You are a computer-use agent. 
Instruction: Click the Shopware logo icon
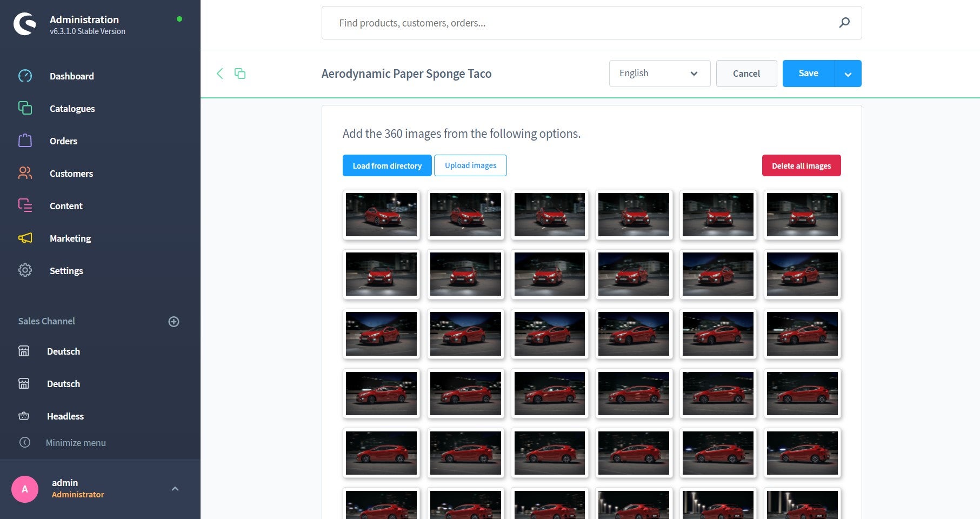click(25, 24)
